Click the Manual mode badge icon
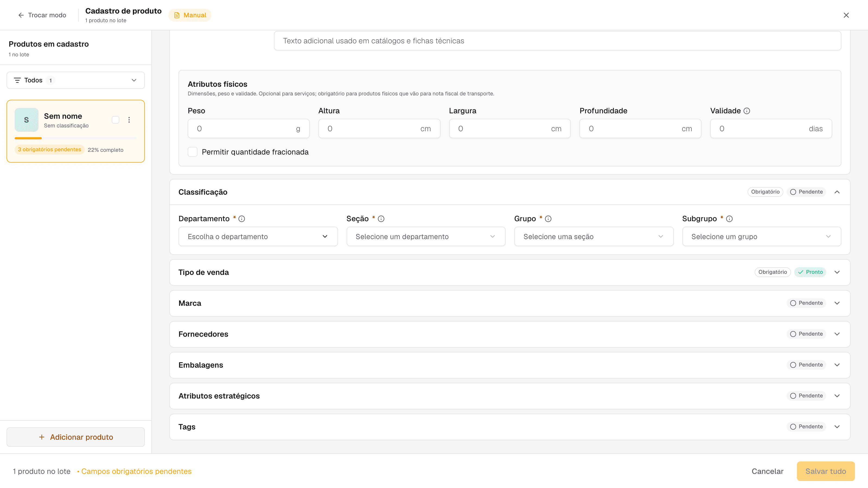The width and height of the screenshot is (868, 488). [177, 15]
